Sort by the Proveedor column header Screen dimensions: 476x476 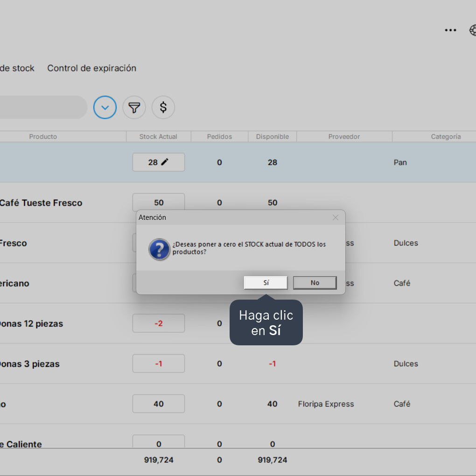344,137
